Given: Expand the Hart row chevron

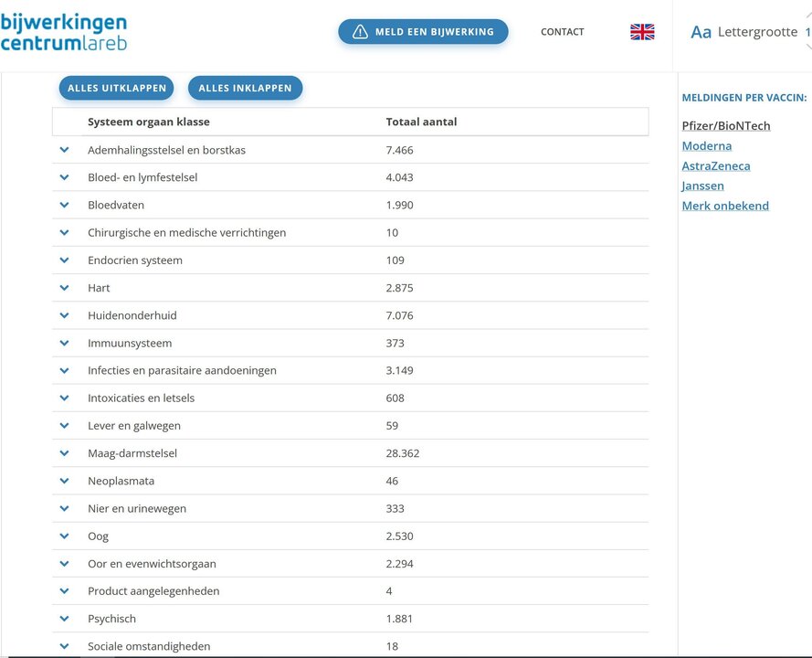Looking at the screenshot, I should (x=65, y=288).
